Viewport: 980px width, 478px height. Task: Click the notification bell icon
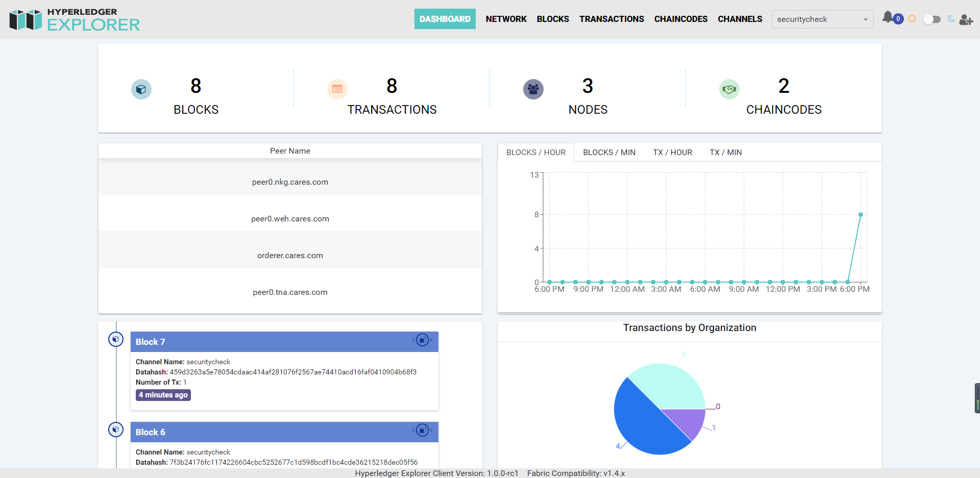point(888,17)
